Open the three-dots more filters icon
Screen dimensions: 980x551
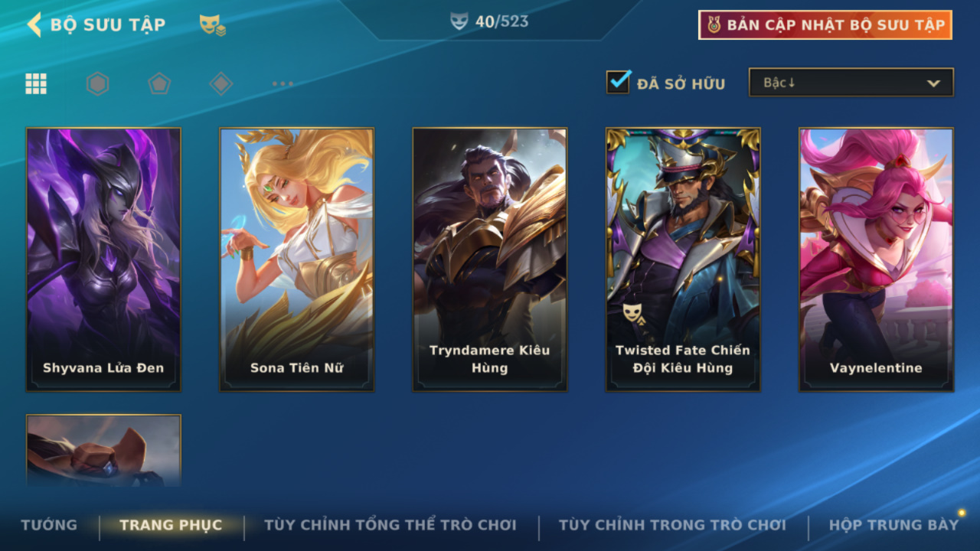point(283,83)
